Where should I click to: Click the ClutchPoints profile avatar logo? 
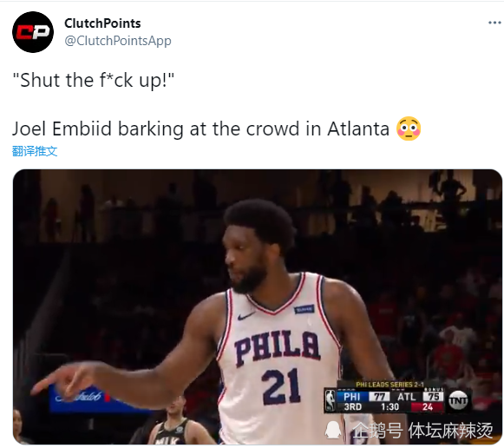(33, 32)
